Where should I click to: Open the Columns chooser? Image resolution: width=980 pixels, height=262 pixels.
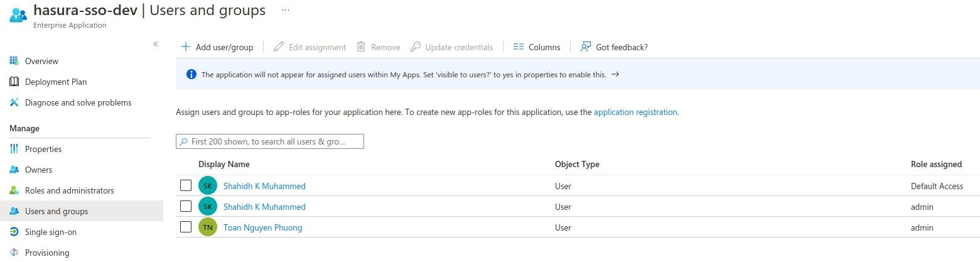[537, 47]
